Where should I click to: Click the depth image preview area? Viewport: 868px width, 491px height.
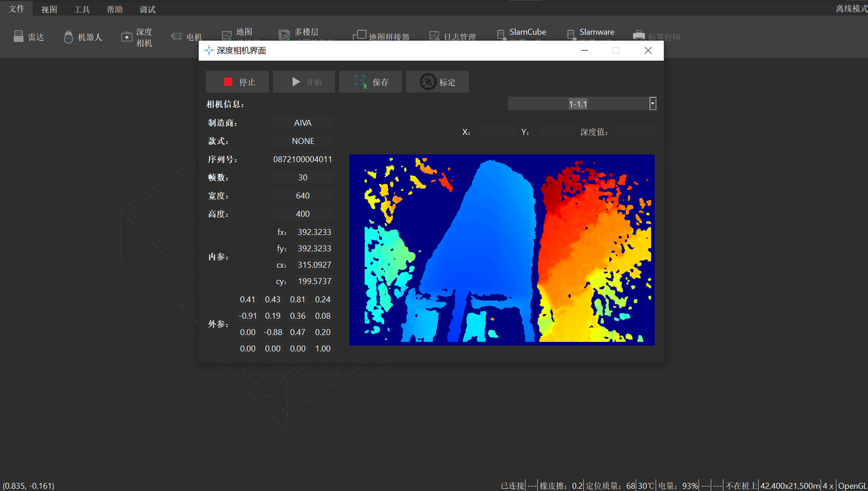[501, 250]
